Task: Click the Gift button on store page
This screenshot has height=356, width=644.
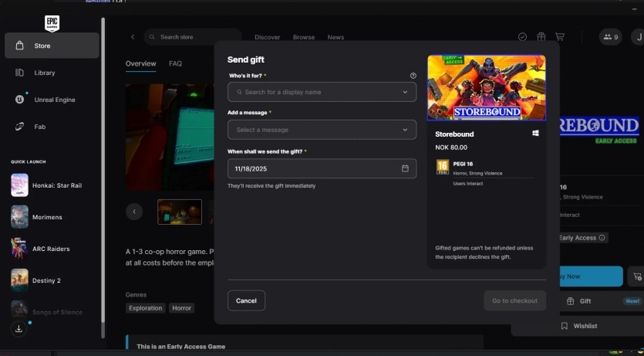Action: click(602, 301)
